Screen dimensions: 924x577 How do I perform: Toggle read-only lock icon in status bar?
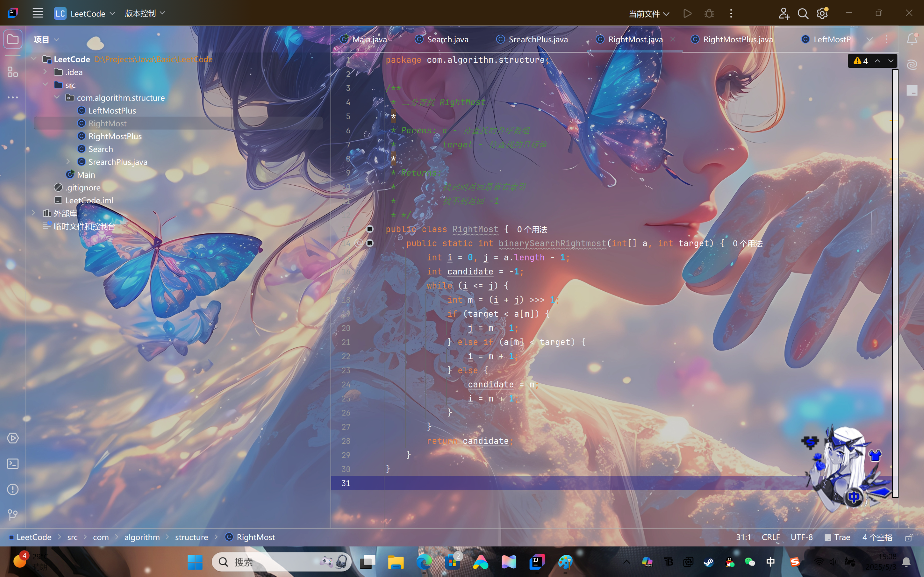click(909, 537)
